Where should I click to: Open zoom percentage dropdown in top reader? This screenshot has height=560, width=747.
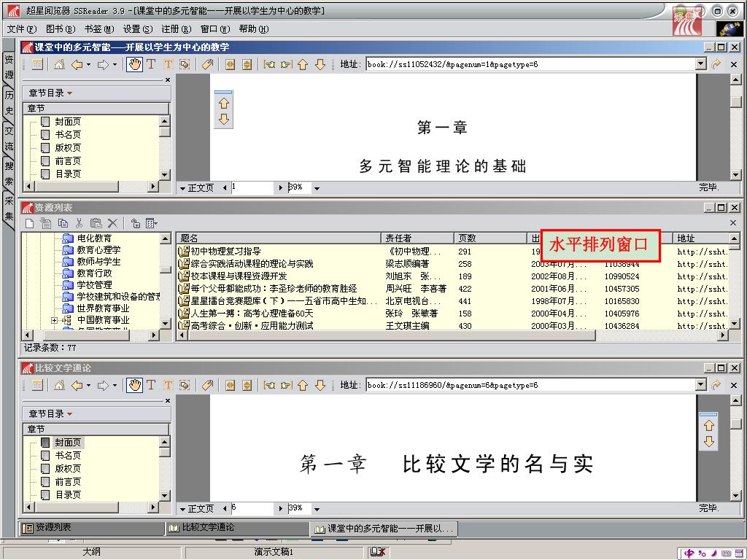coord(317,189)
